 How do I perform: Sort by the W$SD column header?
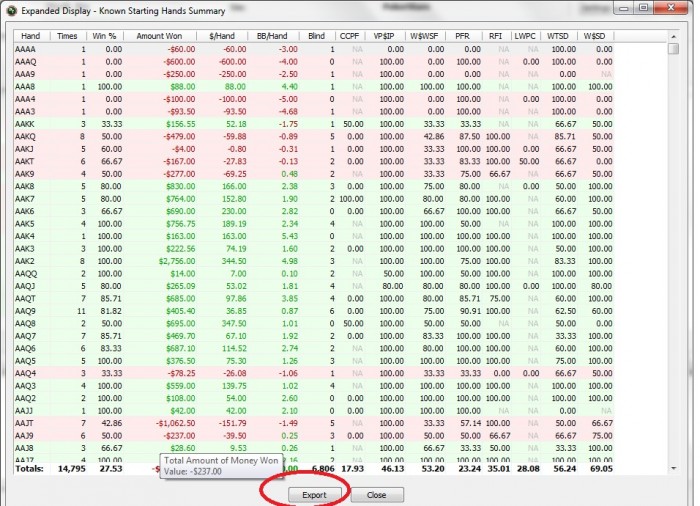(x=595, y=36)
